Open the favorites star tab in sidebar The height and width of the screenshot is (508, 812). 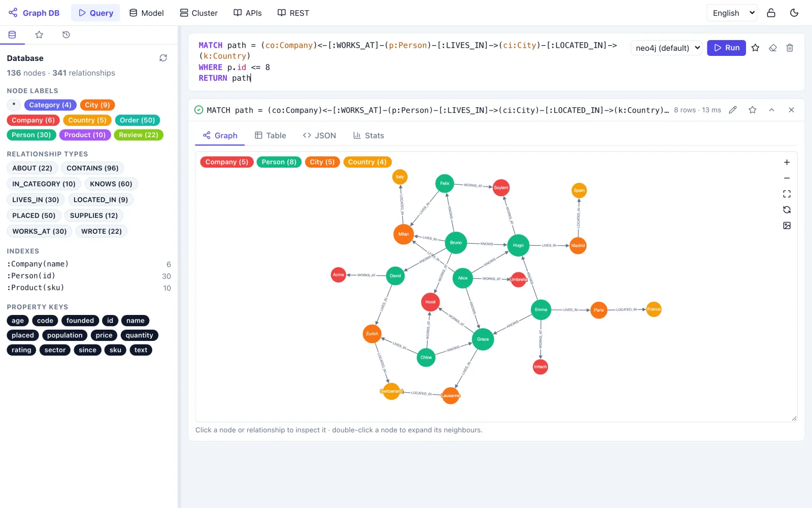point(39,35)
